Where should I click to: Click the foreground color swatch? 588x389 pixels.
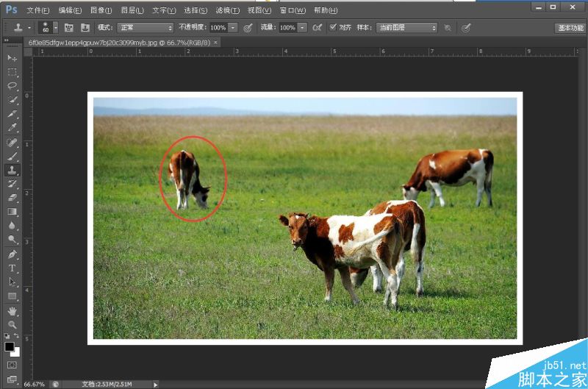click(x=10, y=346)
